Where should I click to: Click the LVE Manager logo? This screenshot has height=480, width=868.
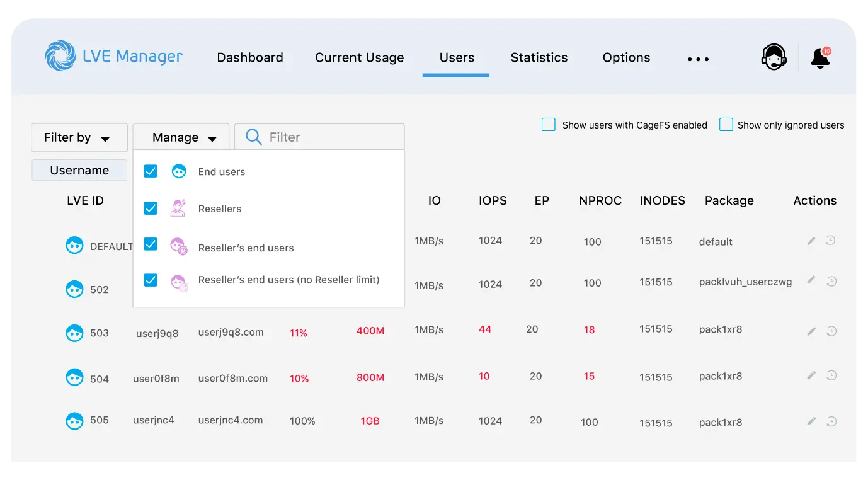coord(113,55)
